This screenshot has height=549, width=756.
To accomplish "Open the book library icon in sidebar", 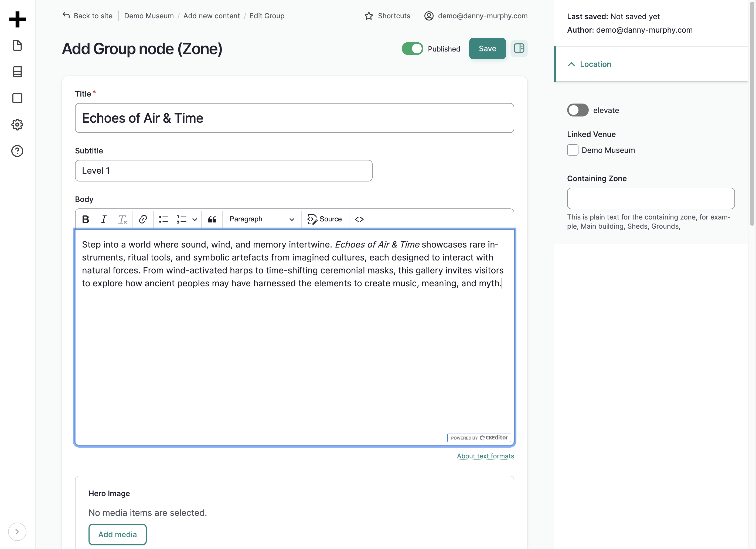I will pos(17,72).
